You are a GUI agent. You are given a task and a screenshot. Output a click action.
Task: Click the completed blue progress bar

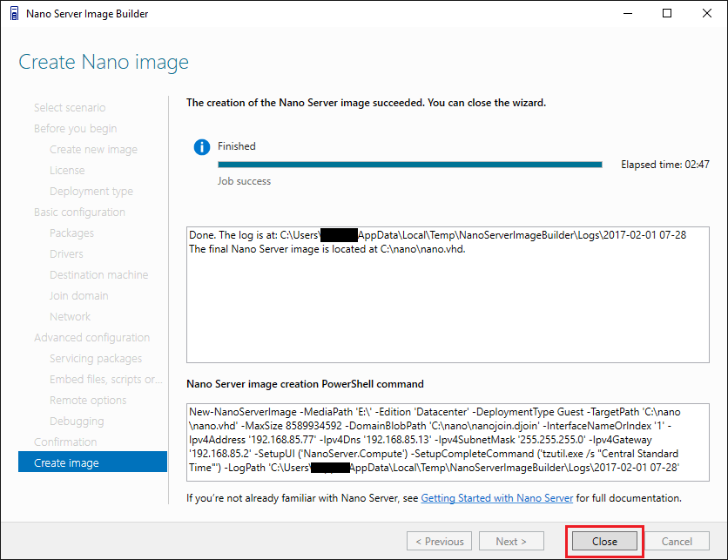[410, 165]
